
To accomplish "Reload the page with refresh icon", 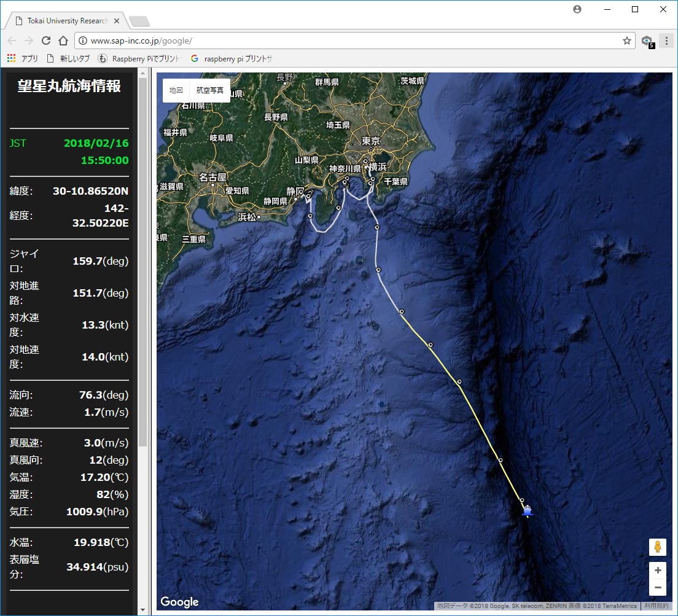I will [46, 41].
